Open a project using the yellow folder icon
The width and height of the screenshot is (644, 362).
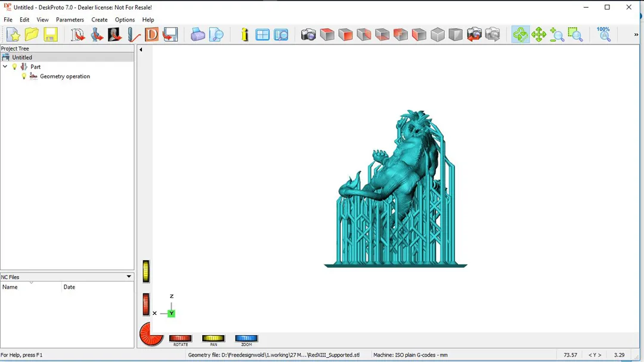32,35
